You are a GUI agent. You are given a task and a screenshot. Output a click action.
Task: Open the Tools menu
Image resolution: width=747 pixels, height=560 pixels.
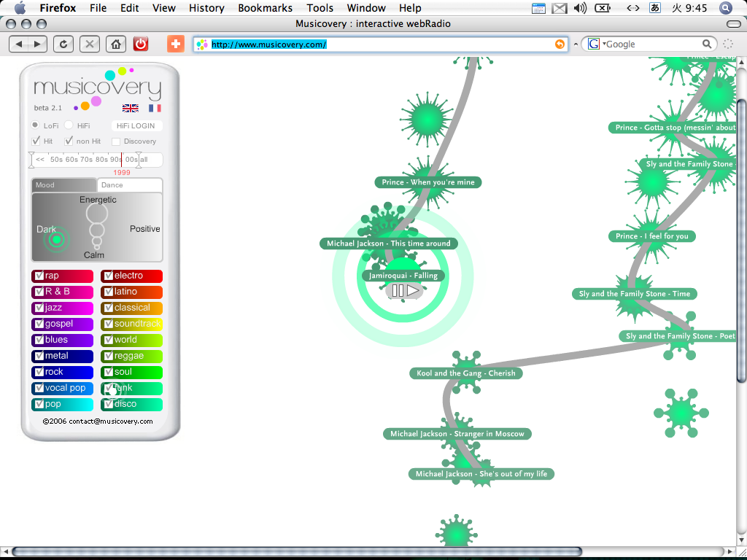(x=320, y=8)
